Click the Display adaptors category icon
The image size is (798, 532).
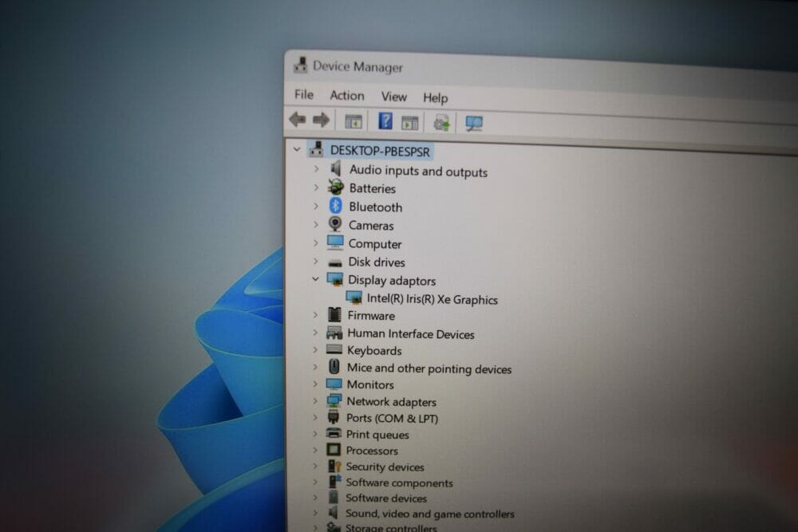click(x=335, y=279)
